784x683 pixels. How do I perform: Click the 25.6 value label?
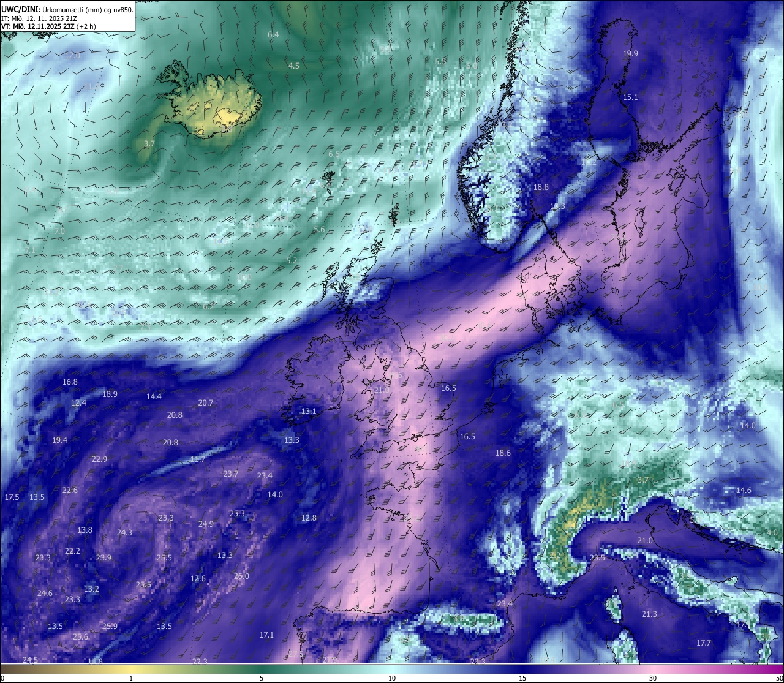pos(80,637)
